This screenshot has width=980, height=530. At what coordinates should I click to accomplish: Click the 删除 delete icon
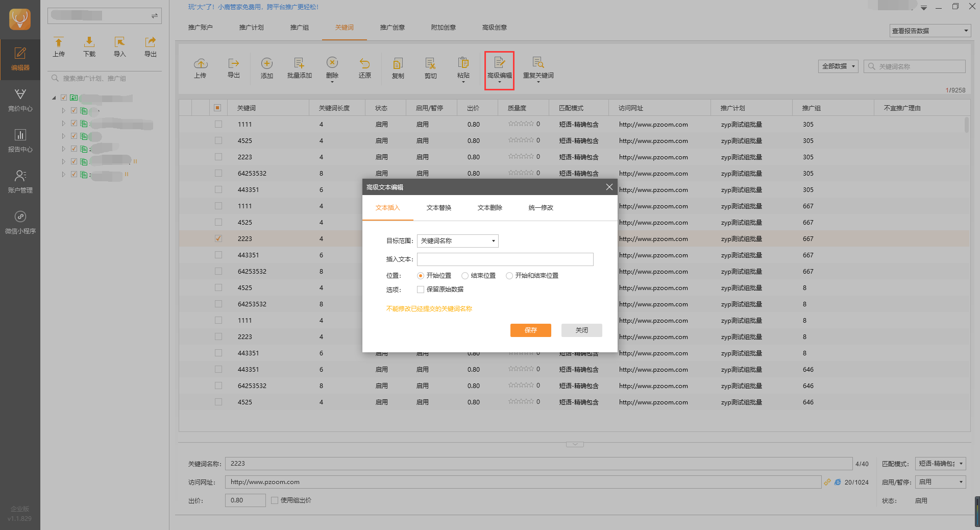pyautogui.click(x=332, y=62)
